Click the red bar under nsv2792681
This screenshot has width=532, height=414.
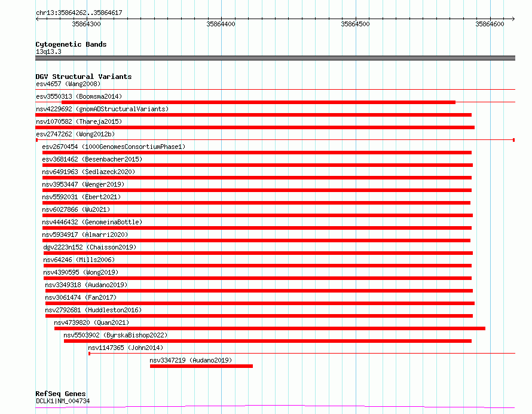[259, 316]
